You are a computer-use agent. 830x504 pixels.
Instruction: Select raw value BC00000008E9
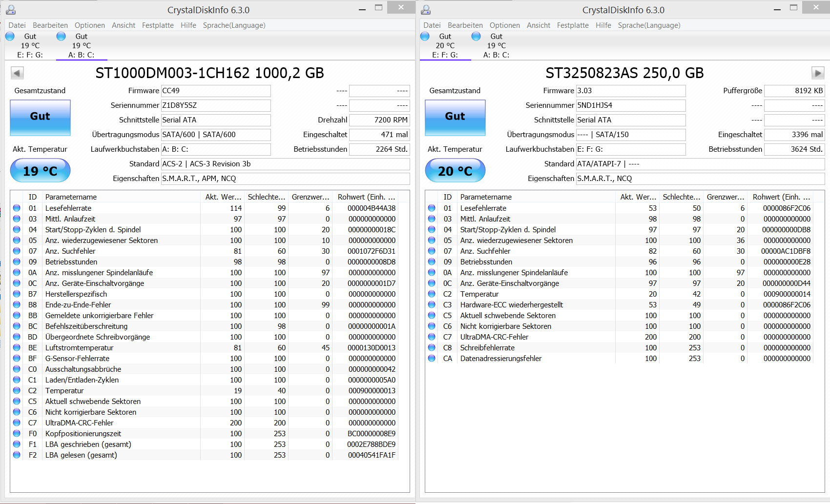pyautogui.click(x=372, y=434)
